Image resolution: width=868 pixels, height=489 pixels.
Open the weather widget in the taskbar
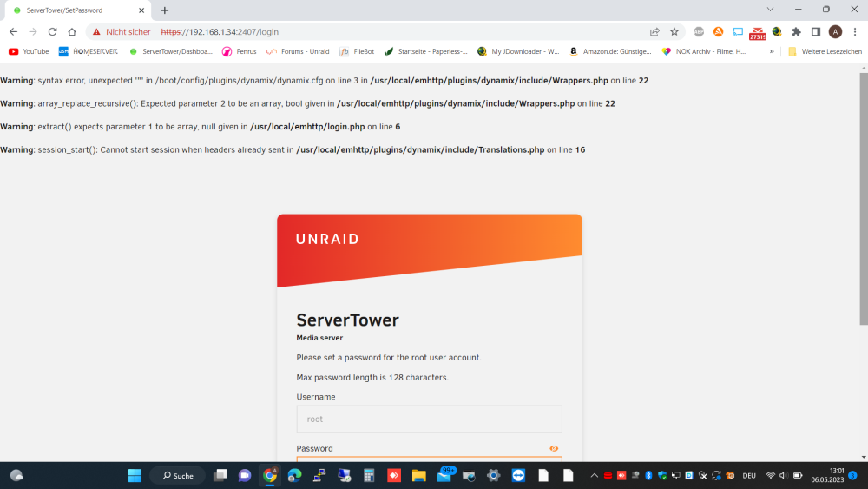click(16, 476)
